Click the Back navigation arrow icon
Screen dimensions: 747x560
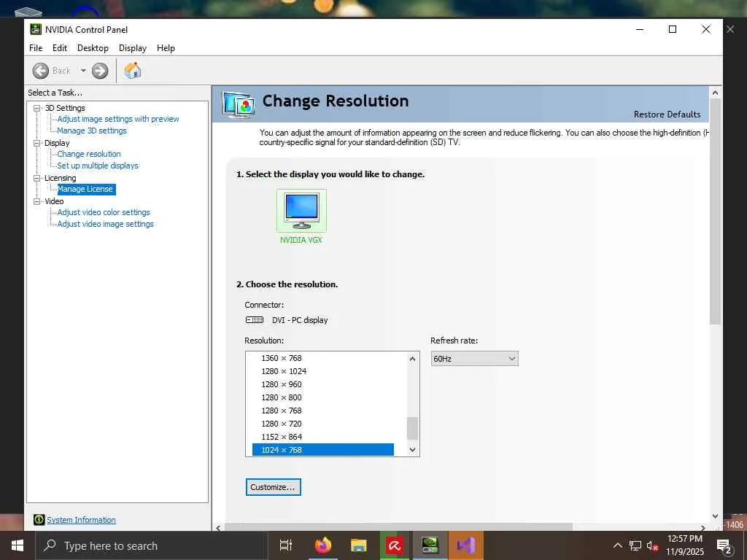click(41, 71)
